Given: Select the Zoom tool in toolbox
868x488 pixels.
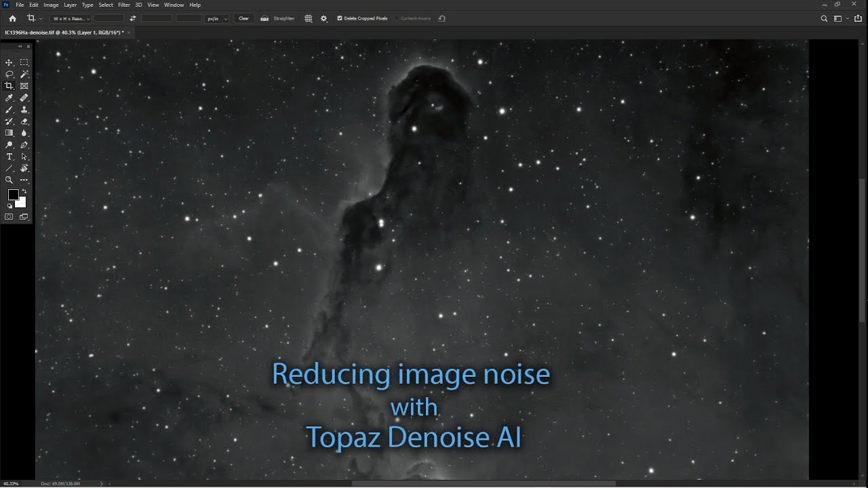Looking at the screenshot, I should point(9,180).
